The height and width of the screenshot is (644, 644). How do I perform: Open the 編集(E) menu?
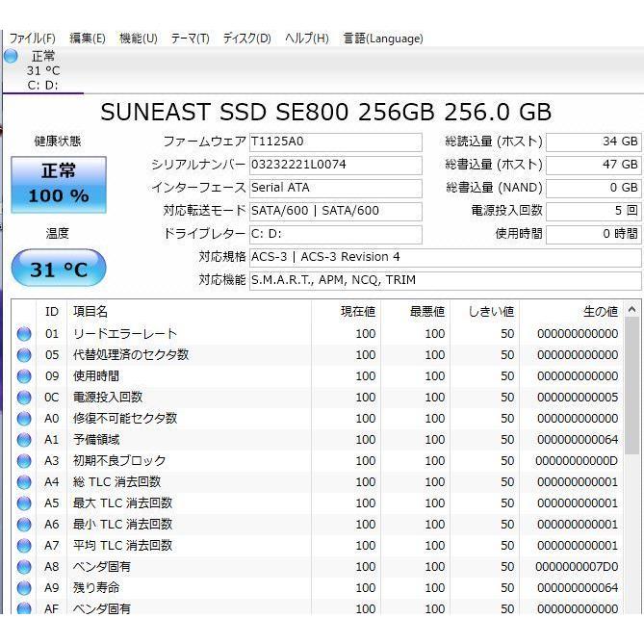(x=88, y=39)
